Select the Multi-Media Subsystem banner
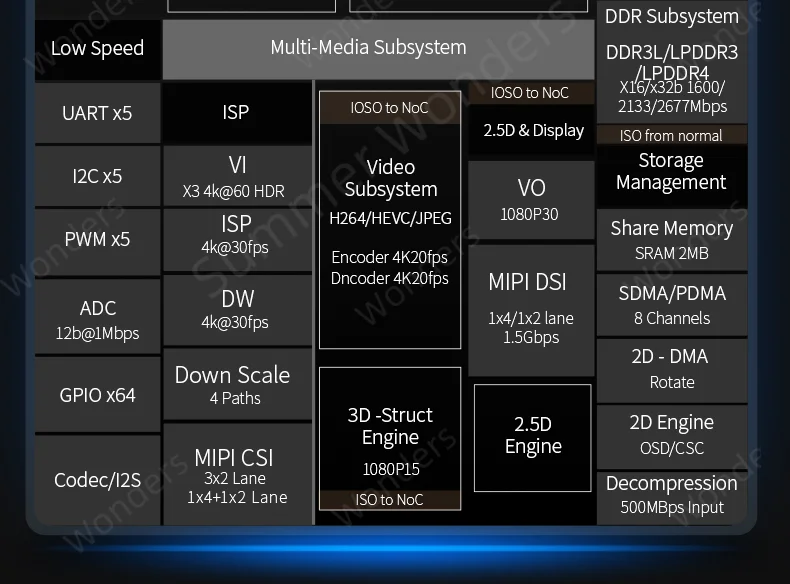 pos(378,49)
